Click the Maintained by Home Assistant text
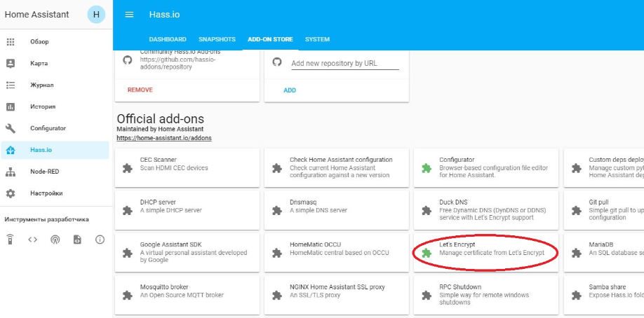644x318 pixels. tap(160, 130)
